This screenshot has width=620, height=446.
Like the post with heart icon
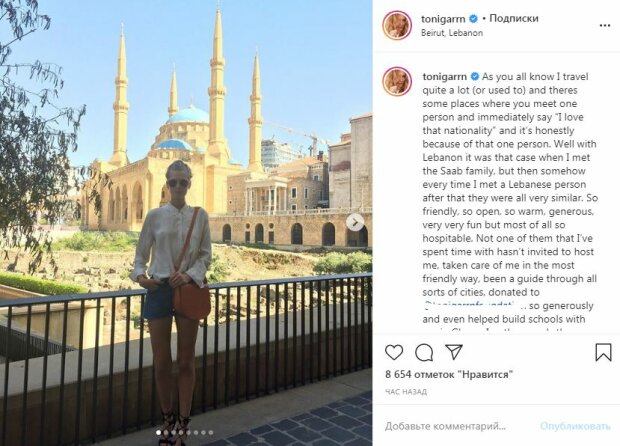pos(394,352)
